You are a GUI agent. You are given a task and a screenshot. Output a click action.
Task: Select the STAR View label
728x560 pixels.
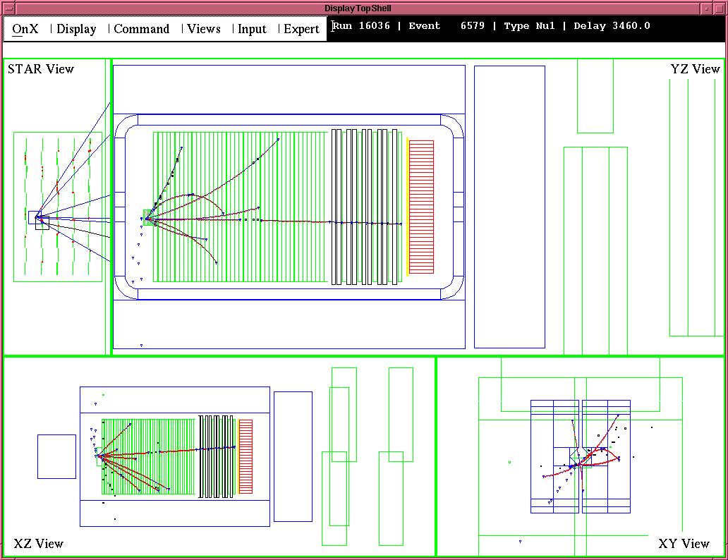(x=41, y=69)
